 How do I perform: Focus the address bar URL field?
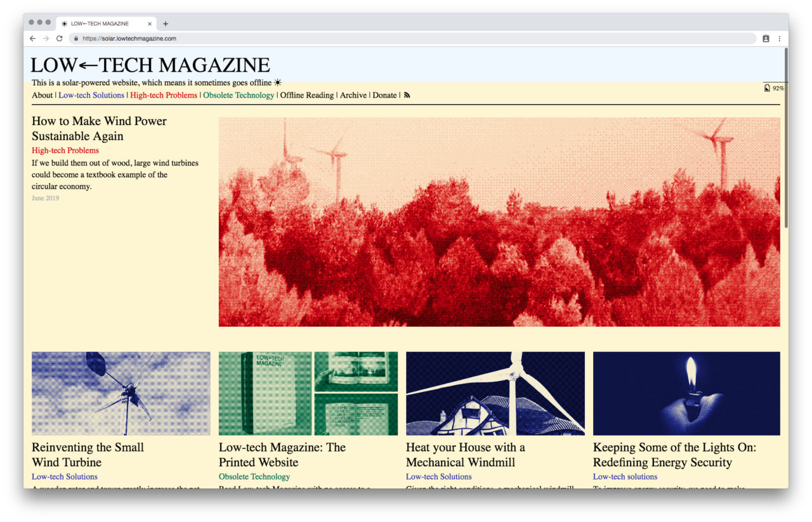point(412,39)
